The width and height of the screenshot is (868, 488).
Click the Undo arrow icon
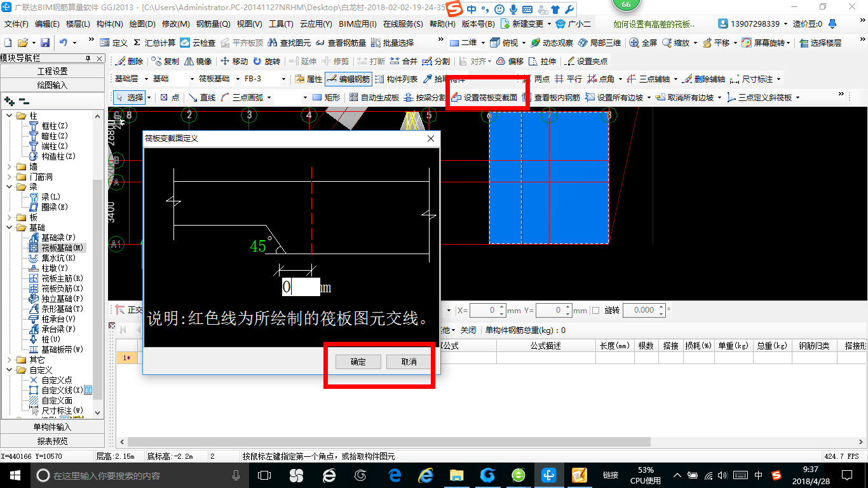tap(64, 43)
